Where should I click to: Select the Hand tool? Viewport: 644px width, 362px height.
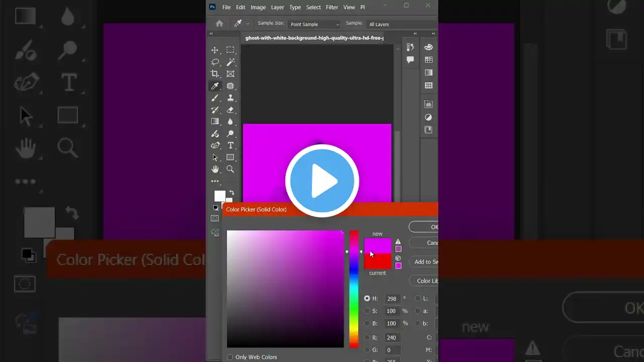[215, 169]
